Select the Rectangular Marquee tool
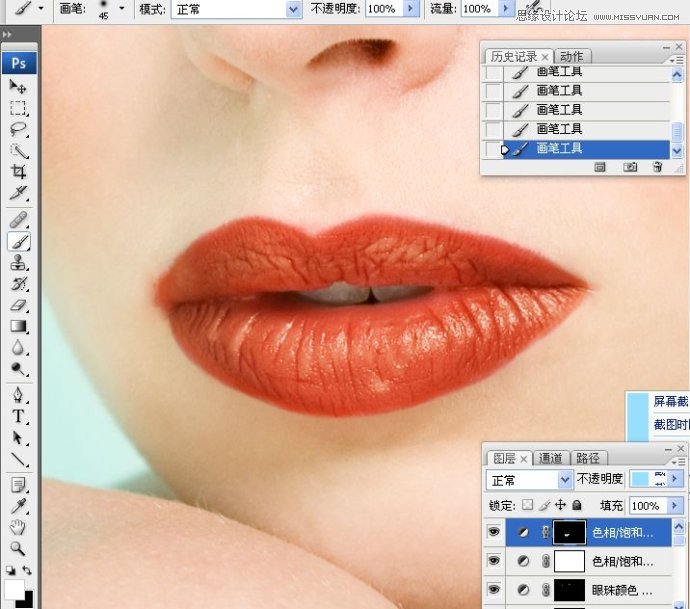 18,108
